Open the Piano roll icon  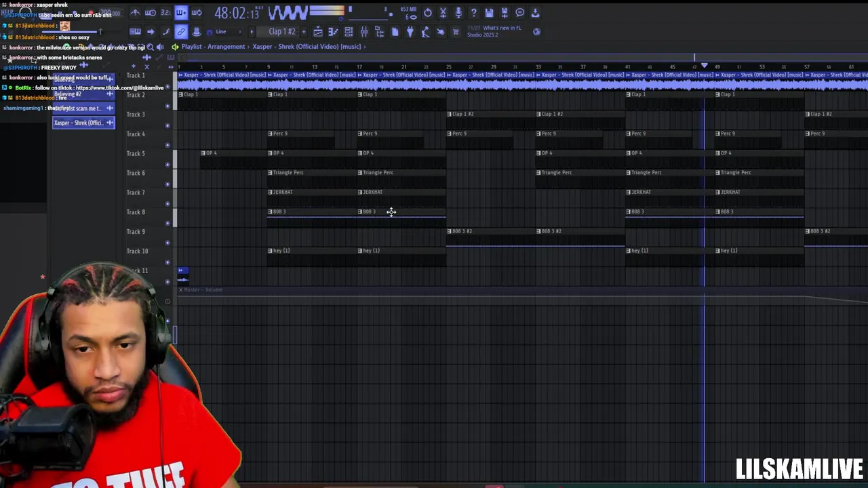point(333,32)
